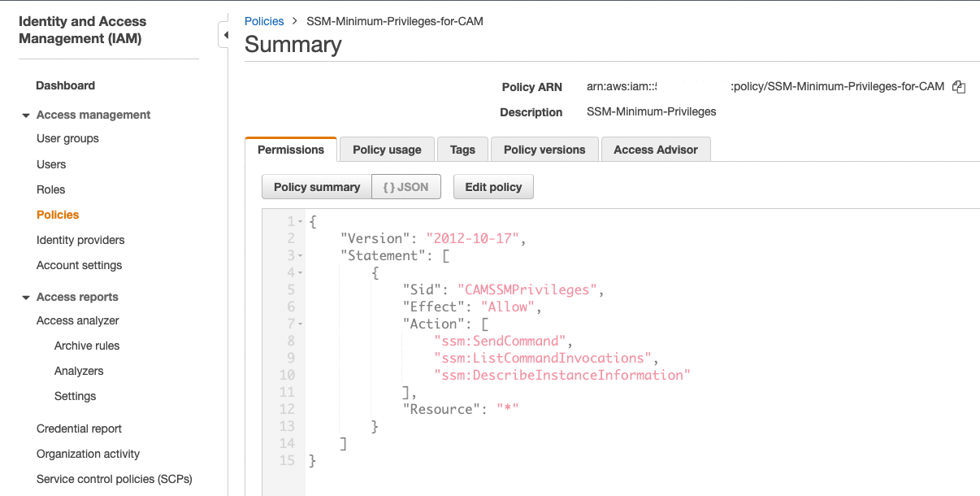Open the Tags tab
Image resolution: width=980 pixels, height=496 pixels.
pyautogui.click(x=462, y=150)
